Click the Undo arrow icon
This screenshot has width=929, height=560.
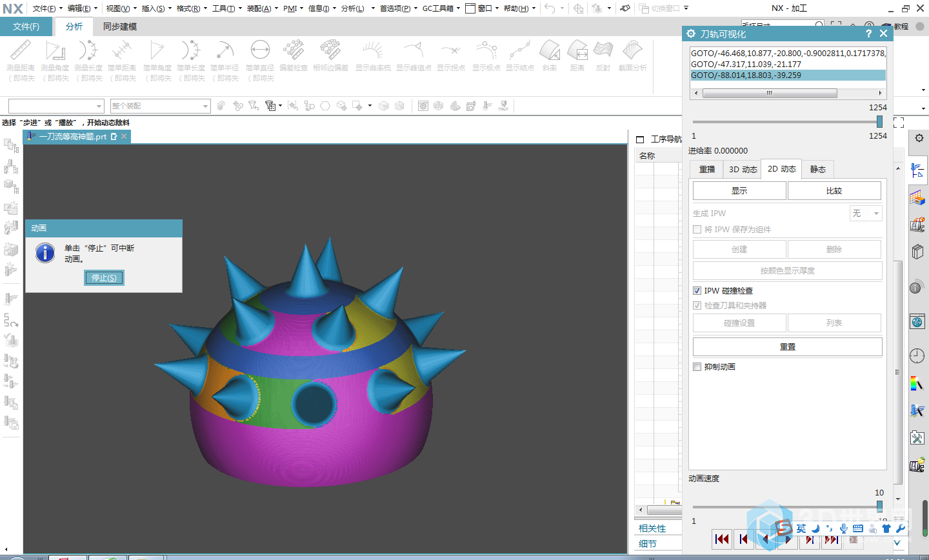tap(550, 8)
